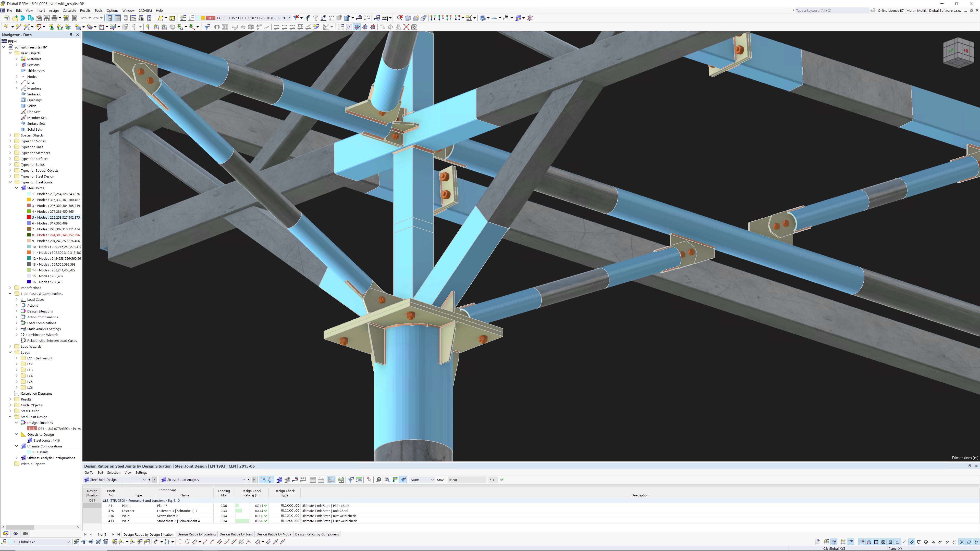Toggle the eye visibility icon bottom left
The image size is (980, 551).
16,533
